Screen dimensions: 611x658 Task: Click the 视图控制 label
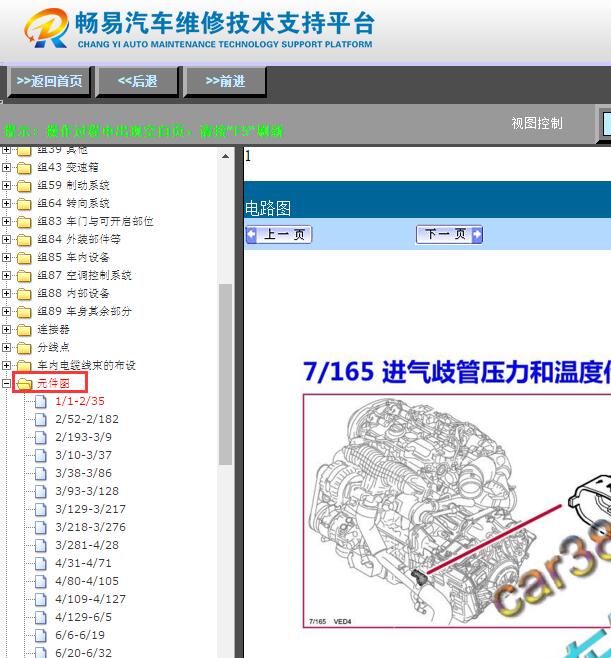point(537,123)
